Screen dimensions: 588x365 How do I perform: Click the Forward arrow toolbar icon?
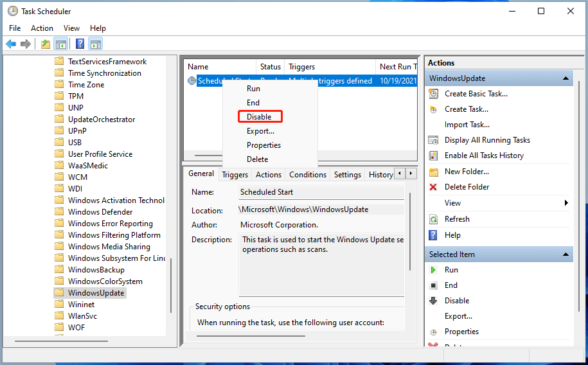tap(26, 44)
